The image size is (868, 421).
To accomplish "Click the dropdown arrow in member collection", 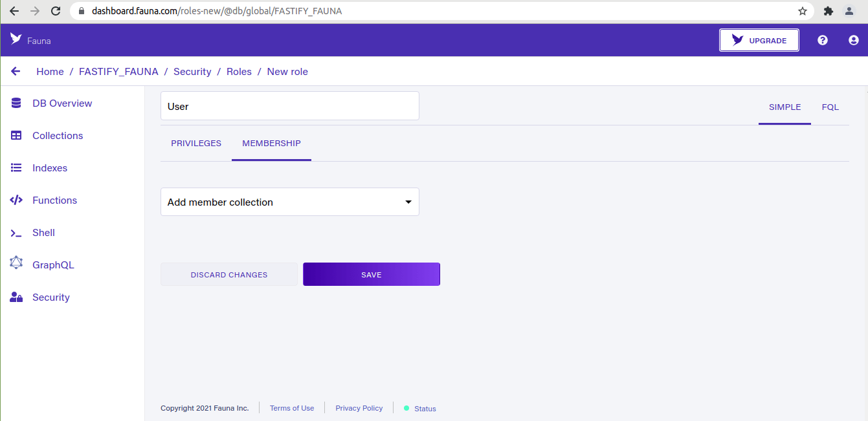I will [408, 202].
